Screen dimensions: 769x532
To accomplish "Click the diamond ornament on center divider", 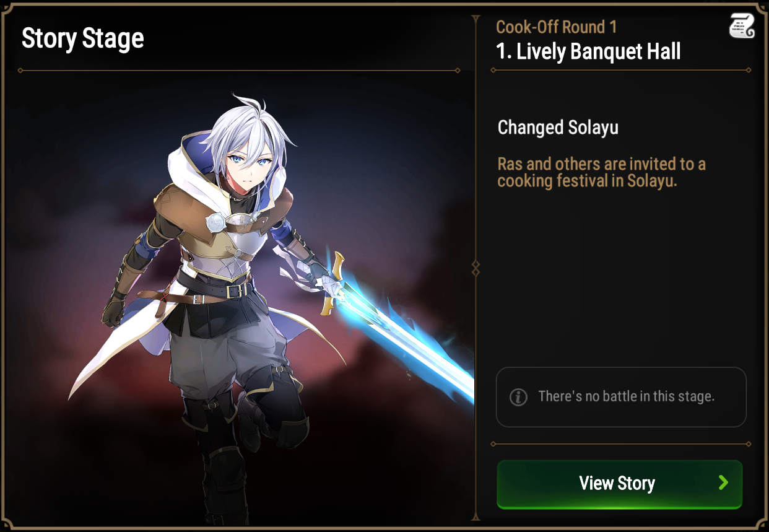I will point(476,268).
